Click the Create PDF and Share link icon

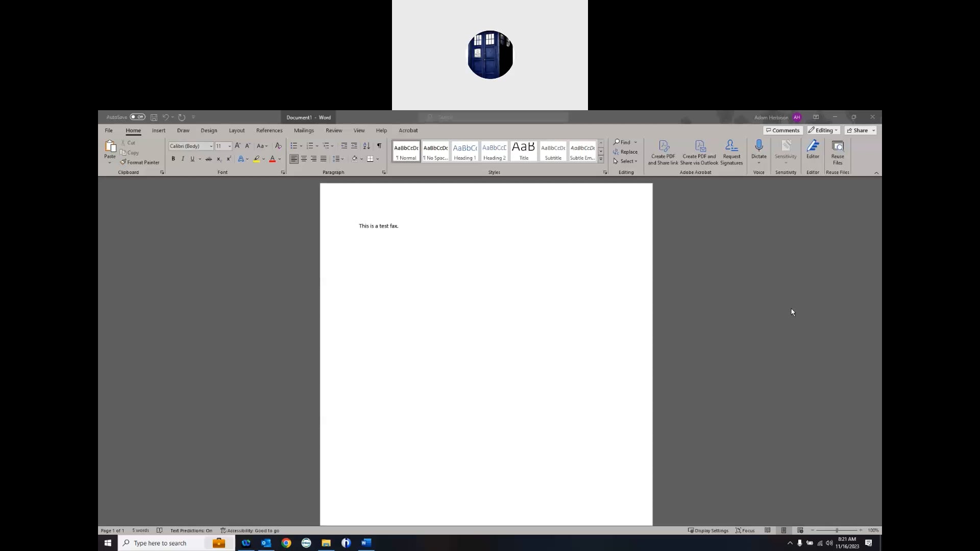(x=663, y=147)
